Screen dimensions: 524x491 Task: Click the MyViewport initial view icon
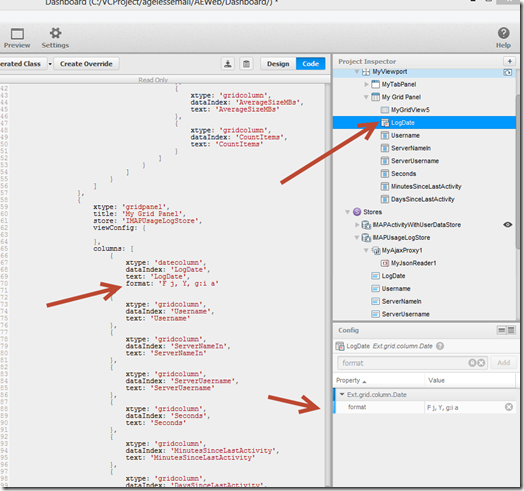click(508, 72)
